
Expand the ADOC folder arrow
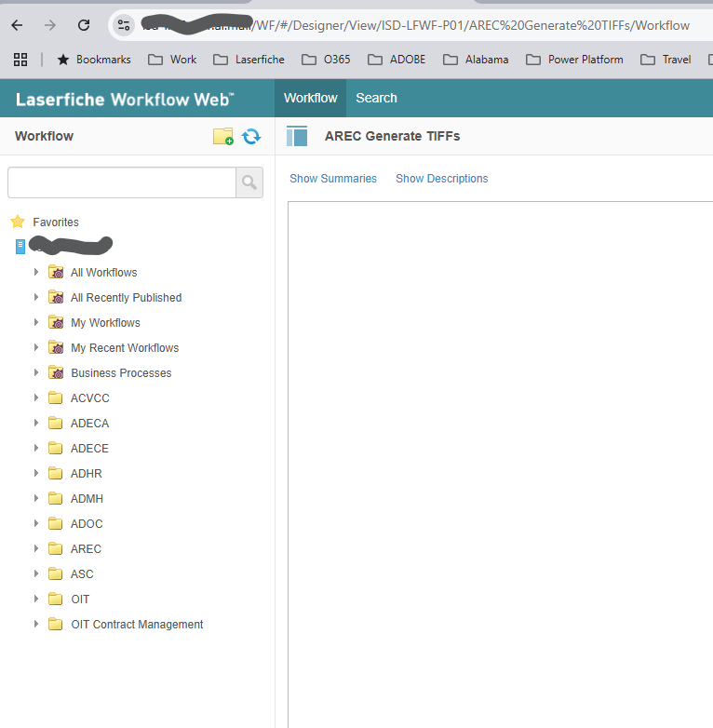click(x=36, y=523)
